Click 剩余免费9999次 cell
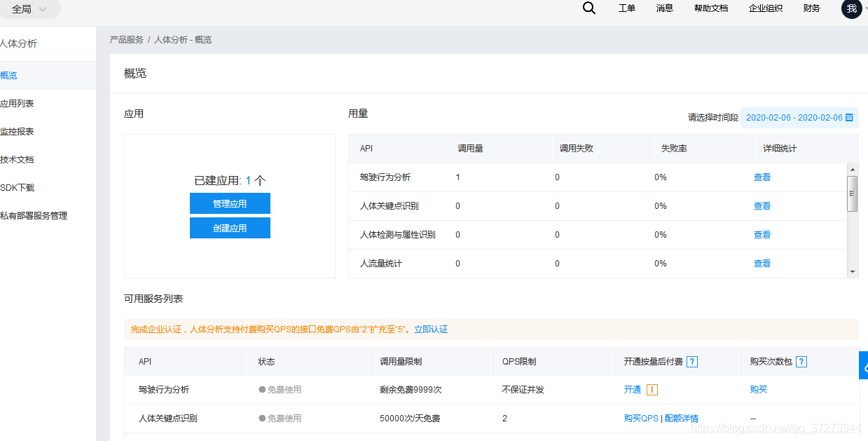868x441 pixels. 411,390
